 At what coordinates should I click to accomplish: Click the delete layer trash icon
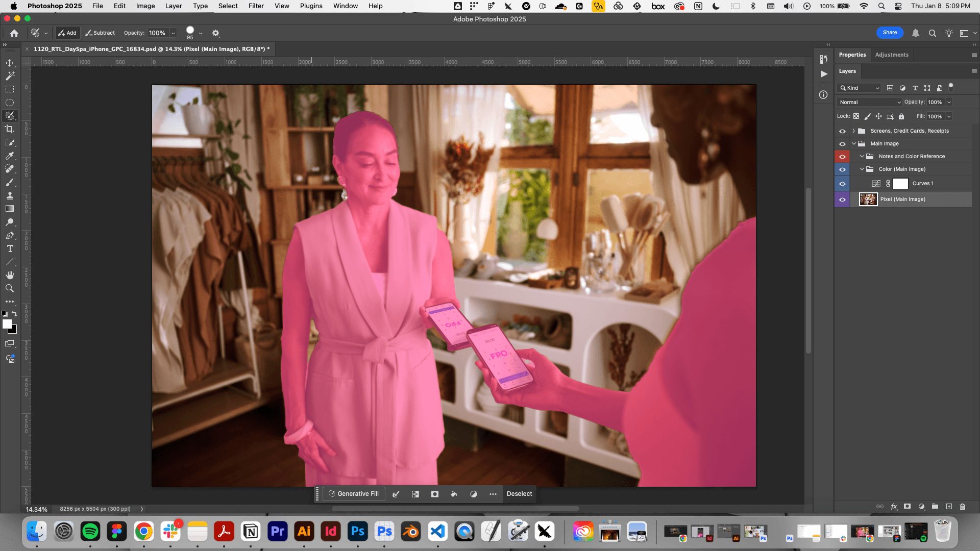pyautogui.click(x=962, y=507)
